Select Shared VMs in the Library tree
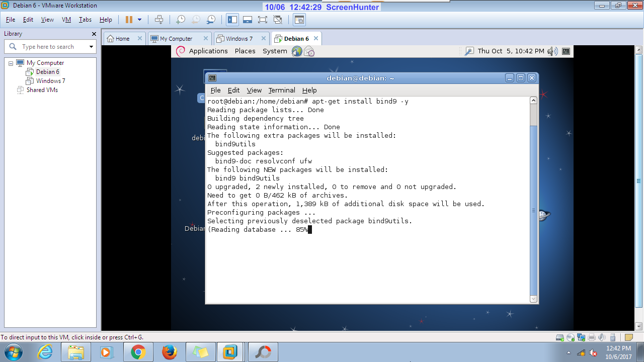The height and width of the screenshot is (362, 644). click(x=42, y=90)
